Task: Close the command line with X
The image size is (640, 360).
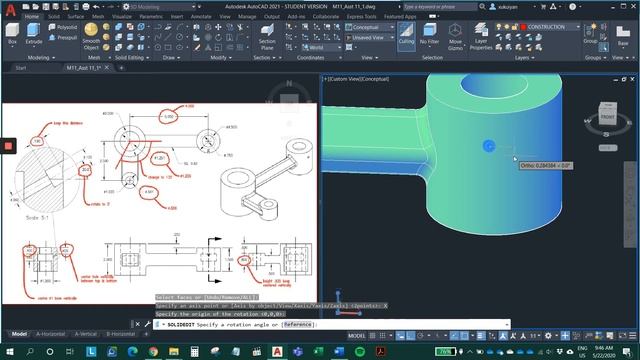Action: pyautogui.click(x=138, y=324)
